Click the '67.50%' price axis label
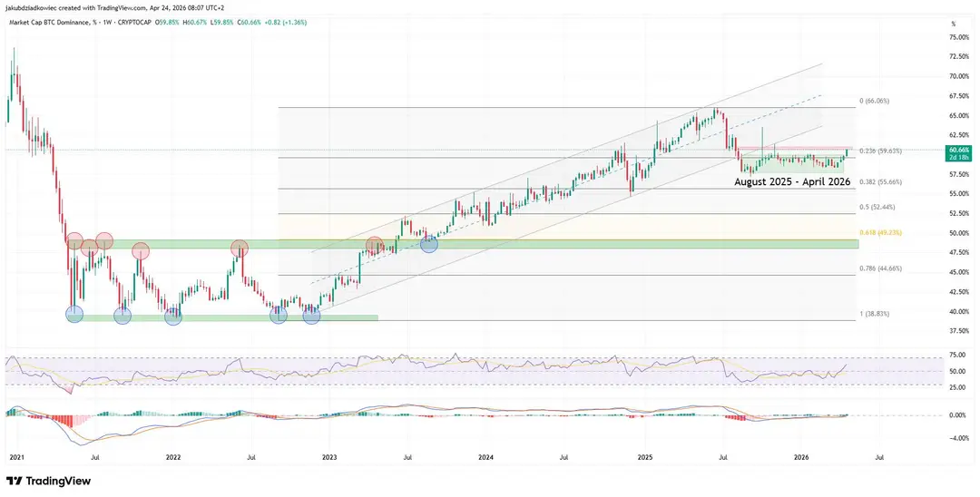The height and width of the screenshot is (497, 980). click(959, 96)
